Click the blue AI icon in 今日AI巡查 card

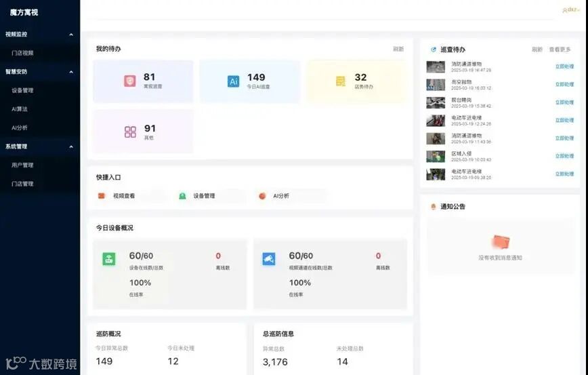pyautogui.click(x=233, y=81)
